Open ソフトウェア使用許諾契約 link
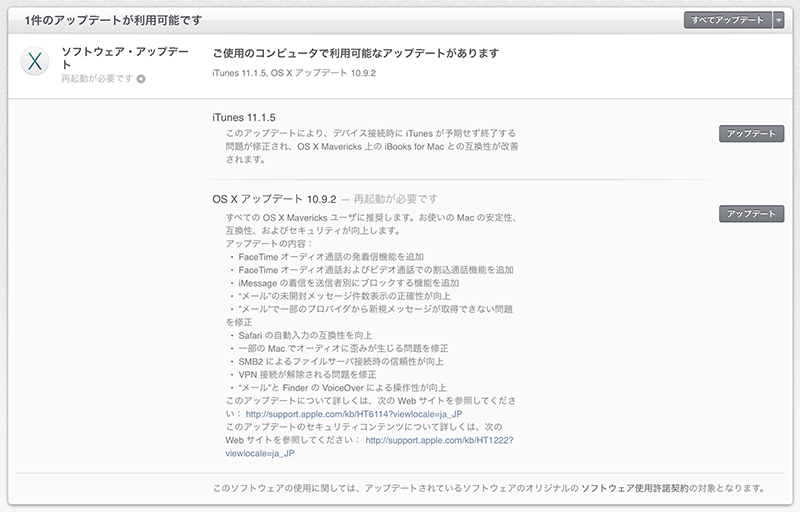800x512 pixels. point(635,489)
